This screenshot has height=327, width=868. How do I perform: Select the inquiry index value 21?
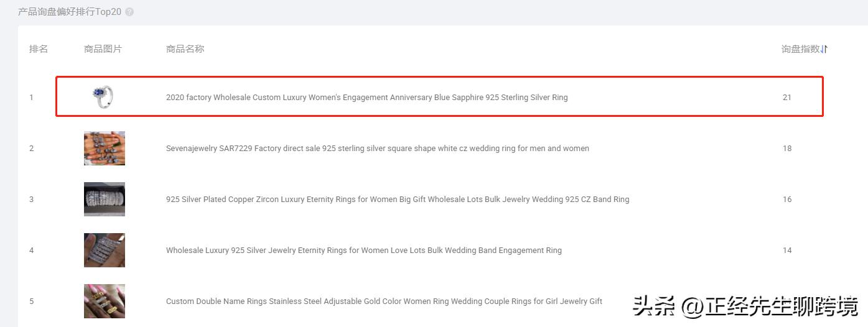point(787,97)
